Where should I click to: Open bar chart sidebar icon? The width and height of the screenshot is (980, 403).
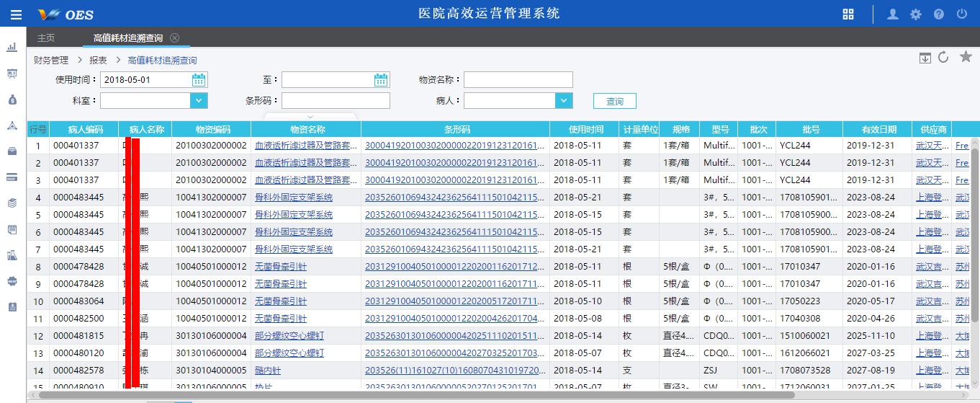(x=12, y=47)
